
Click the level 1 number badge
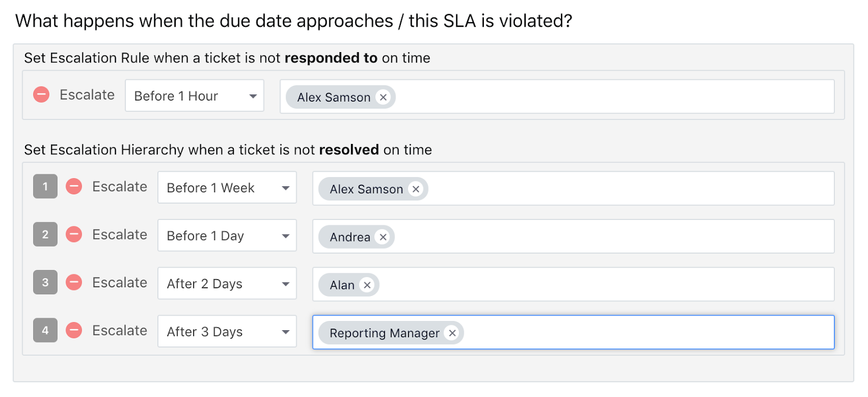pyautogui.click(x=45, y=186)
